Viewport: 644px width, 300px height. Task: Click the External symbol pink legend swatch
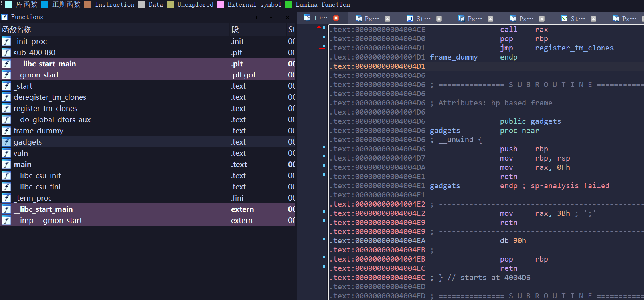[x=221, y=4]
